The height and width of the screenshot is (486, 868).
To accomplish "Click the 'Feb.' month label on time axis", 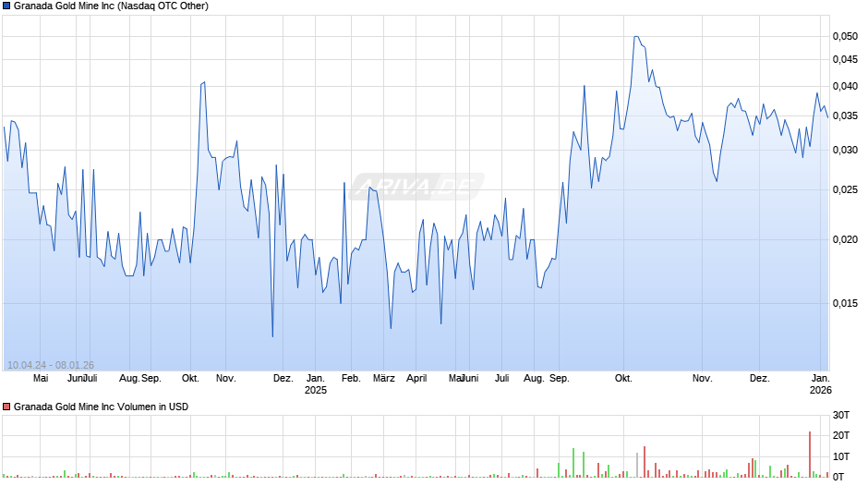I will [x=351, y=379].
